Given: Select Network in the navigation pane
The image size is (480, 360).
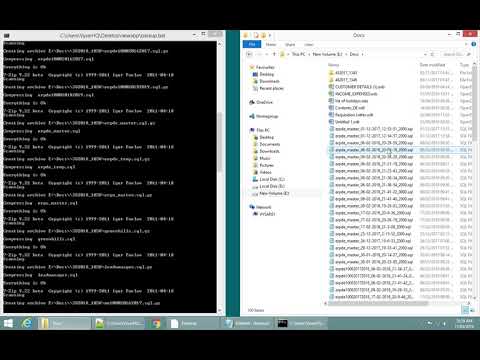Looking at the screenshot, I should pos(263,207).
